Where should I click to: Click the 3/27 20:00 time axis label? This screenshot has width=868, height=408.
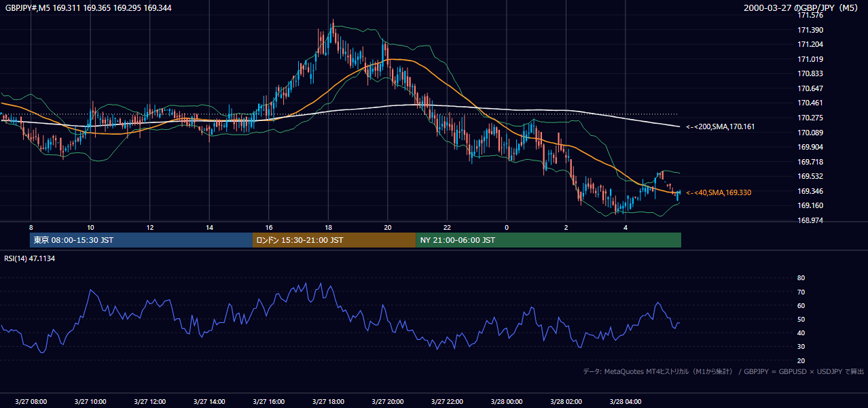(388, 402)
